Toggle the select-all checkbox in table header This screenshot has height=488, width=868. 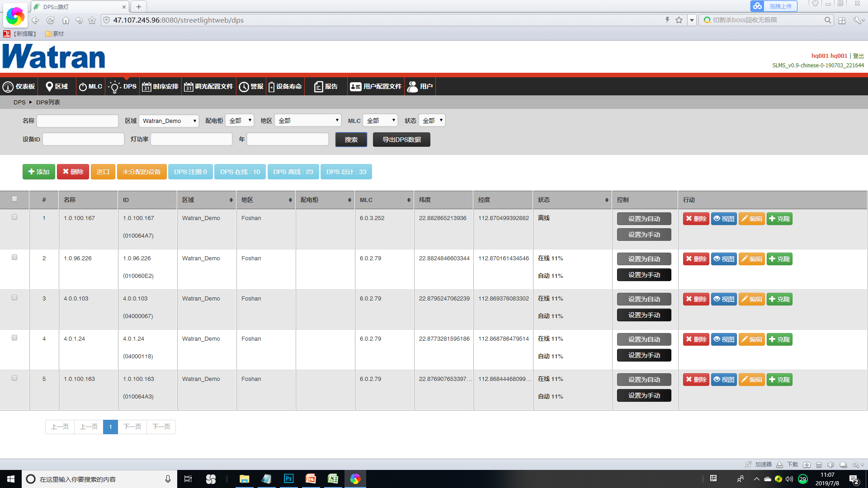click(14, 199)
